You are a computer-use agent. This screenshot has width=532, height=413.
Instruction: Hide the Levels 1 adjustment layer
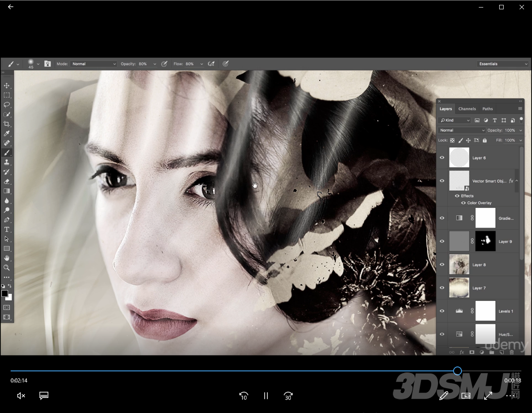tap(442, 311)
